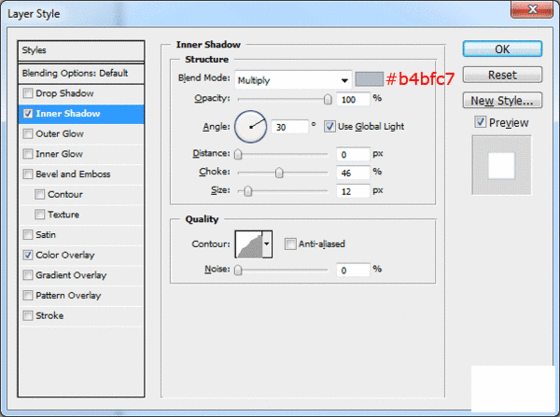This screenshot has width=560, height=417.
Task: Select the Satin style label
Action: [x=46, y=235]
